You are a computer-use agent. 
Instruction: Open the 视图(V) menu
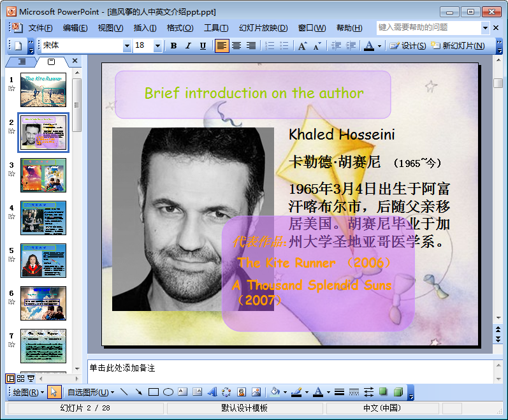(x=110, y=28)
